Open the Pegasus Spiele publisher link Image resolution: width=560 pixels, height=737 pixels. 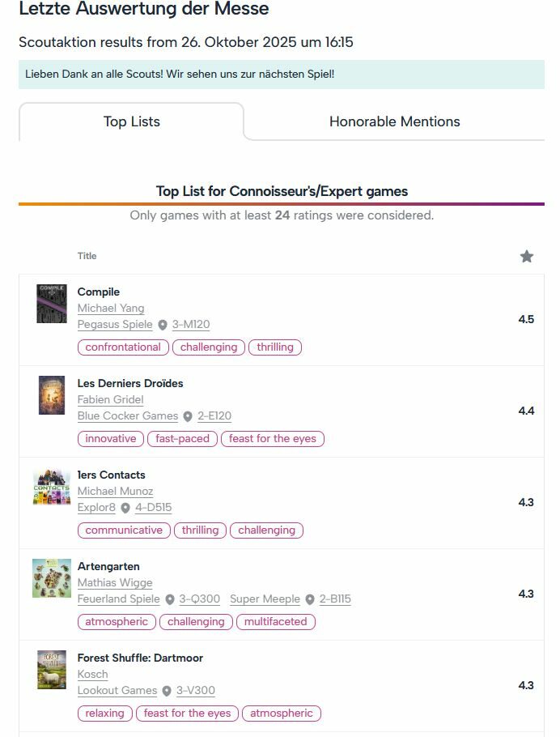(x=115, y=325)
